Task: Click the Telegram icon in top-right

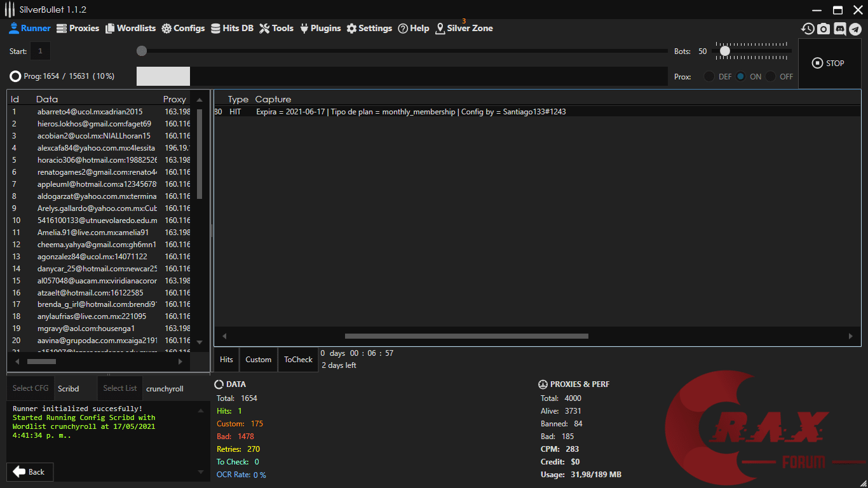Action: click(x=855, y=29)
